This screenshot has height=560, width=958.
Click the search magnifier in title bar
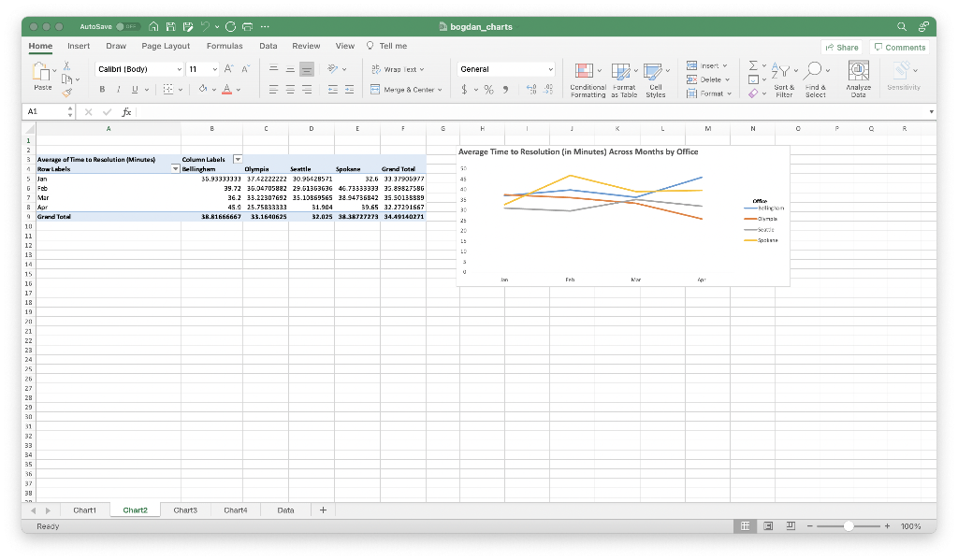902,26
